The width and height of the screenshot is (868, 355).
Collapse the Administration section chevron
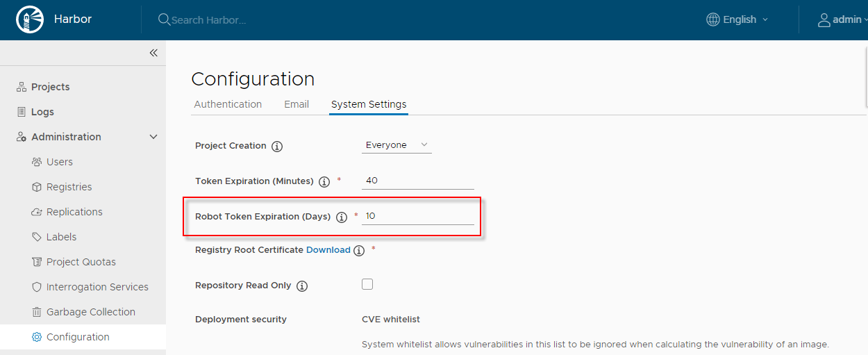click(x=153, y=137)
